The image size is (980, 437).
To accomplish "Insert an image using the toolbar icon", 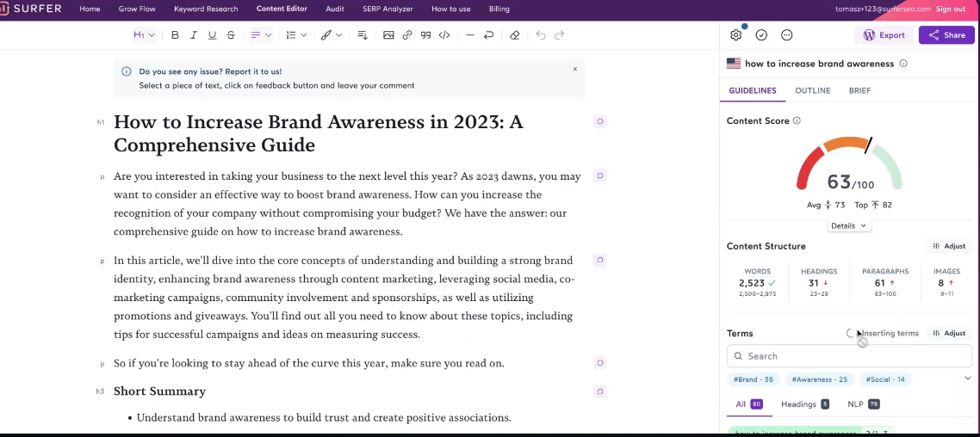I will [388, 35].
